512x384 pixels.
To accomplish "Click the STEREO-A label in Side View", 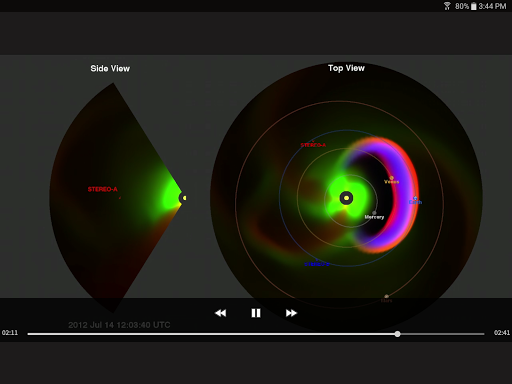I will pos(103,189).
